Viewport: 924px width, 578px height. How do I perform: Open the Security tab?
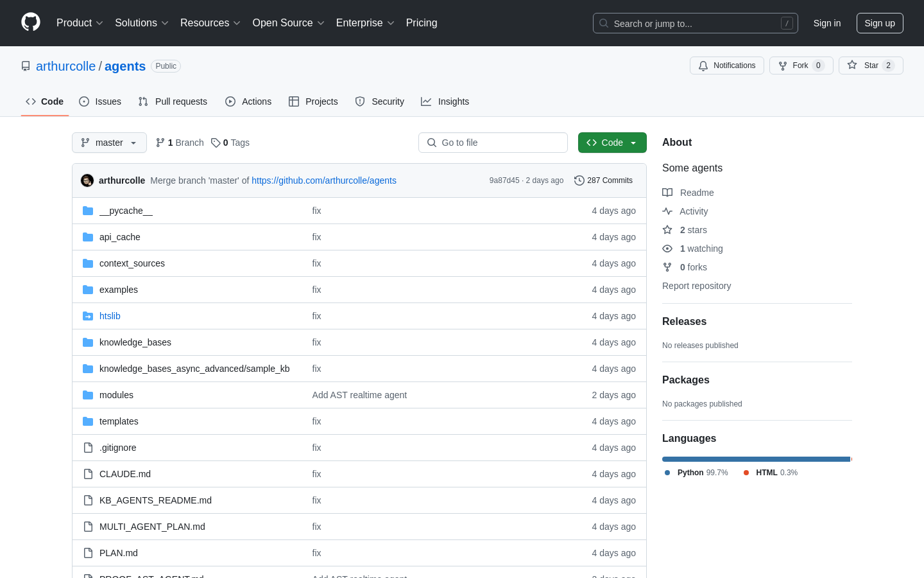click(x=380, y=101)
